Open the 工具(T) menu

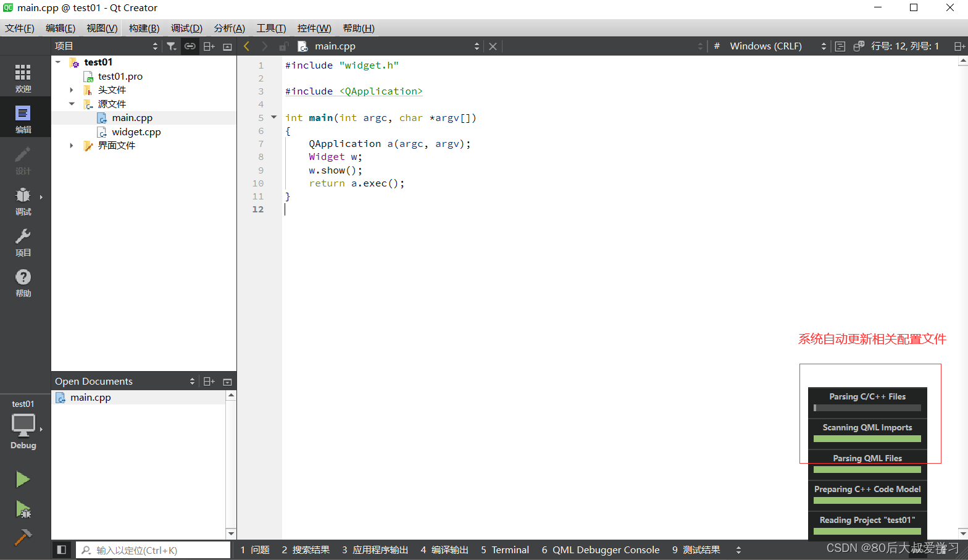pos(271,28)
